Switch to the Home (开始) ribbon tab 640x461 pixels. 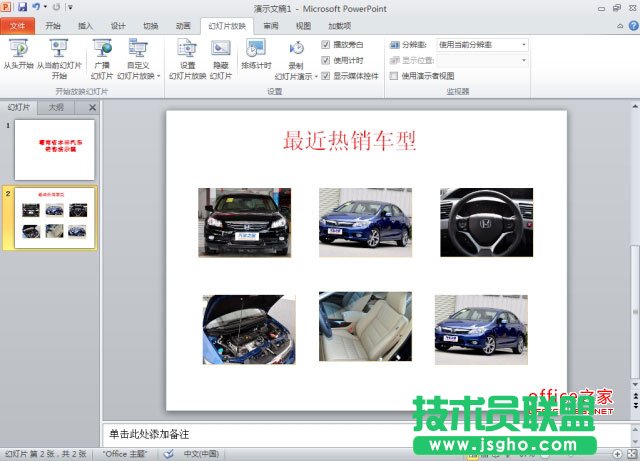53,26
